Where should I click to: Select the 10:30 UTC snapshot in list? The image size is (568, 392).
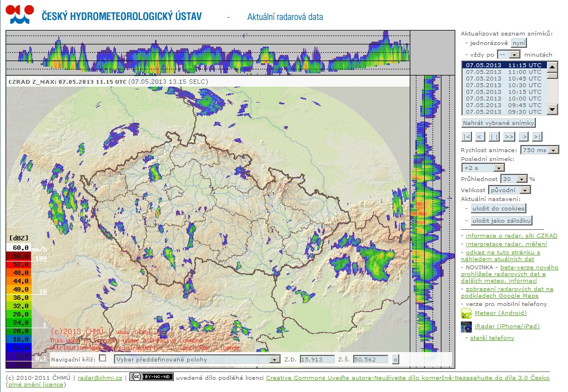point(504,85)
